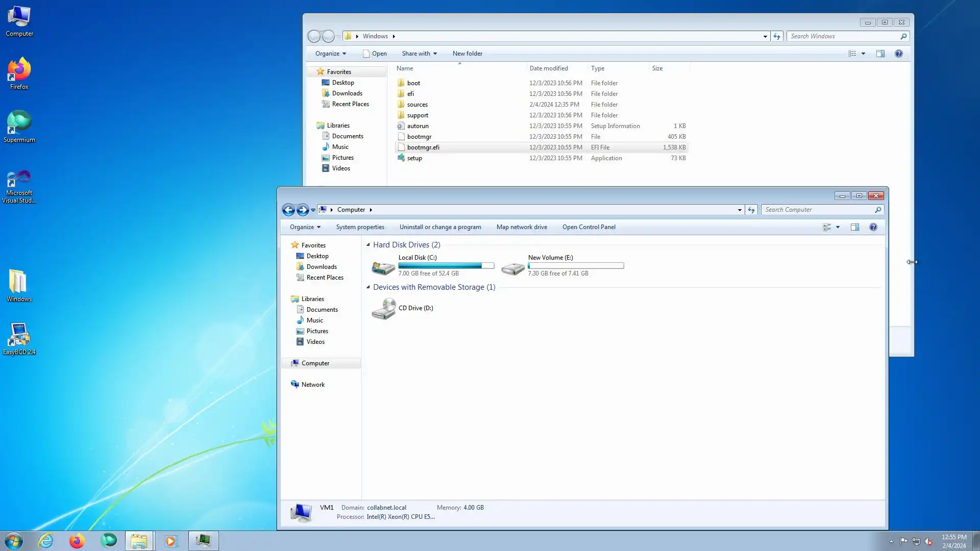Click Internet Explorer taskbar icon

[x=46, y=541]
